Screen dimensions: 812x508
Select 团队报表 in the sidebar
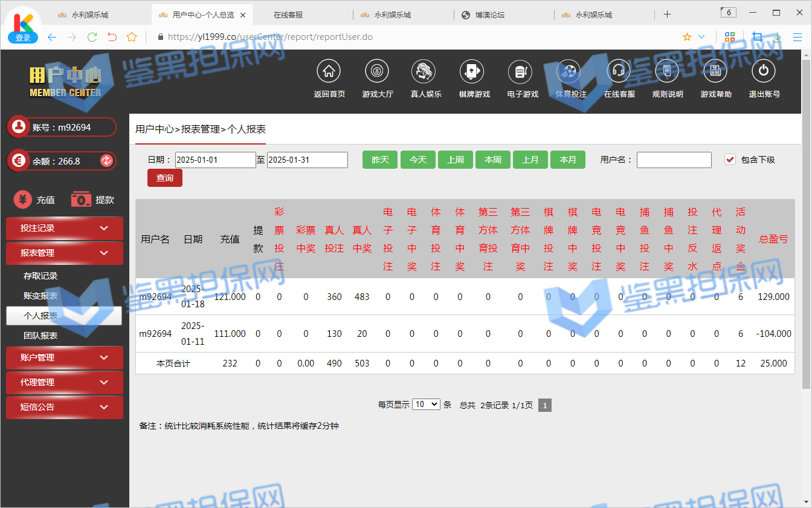click(40, 336)
